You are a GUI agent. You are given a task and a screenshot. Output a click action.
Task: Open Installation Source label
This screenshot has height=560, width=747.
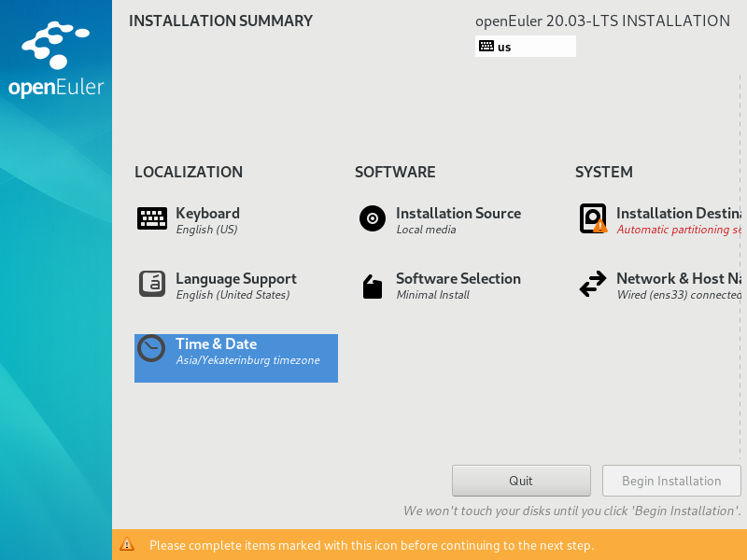pyautogui.click(x=458, y=213)
